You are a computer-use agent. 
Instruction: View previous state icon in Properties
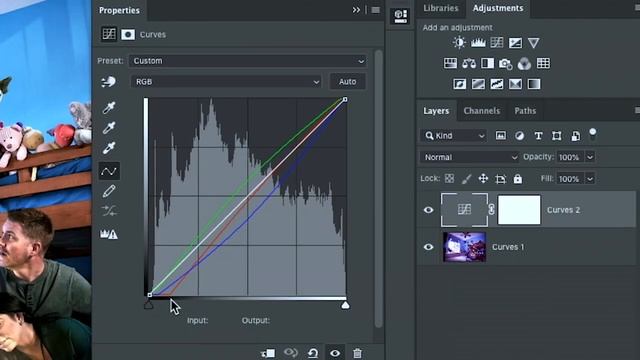point(291,353)
